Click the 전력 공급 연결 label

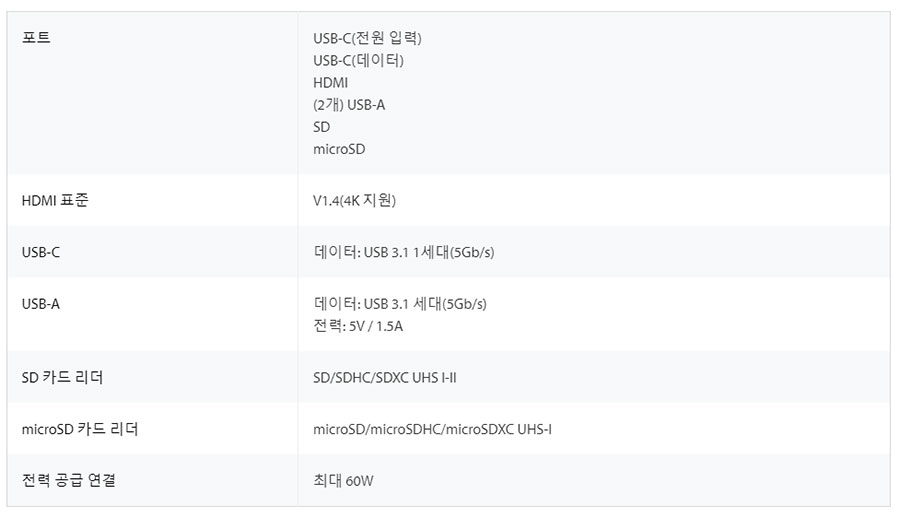coord(69,480)
